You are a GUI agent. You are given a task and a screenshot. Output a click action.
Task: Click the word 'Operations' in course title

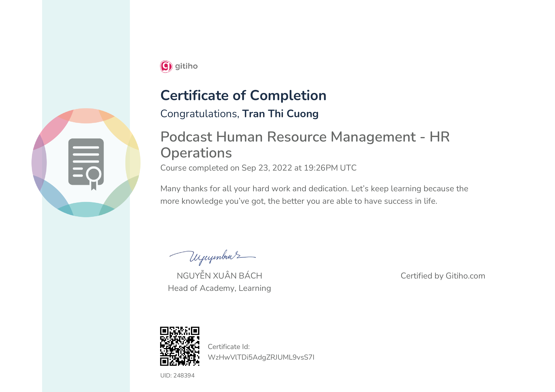click(x=196, y=153)
